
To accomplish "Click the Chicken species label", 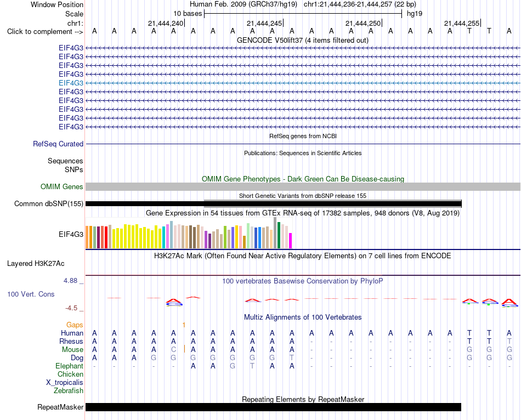I will [x=70, y=374].
